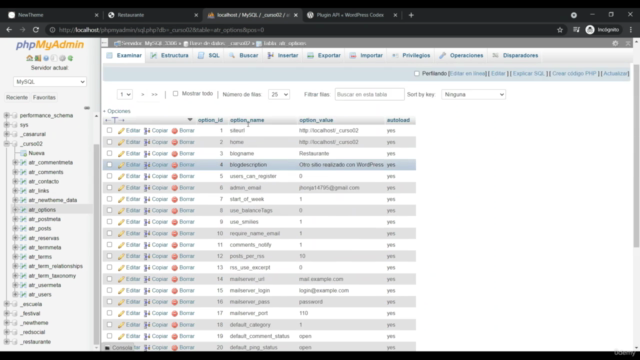
Task: Click the reload navigation green icon in sidebar
Action: [x=71, y=58]
